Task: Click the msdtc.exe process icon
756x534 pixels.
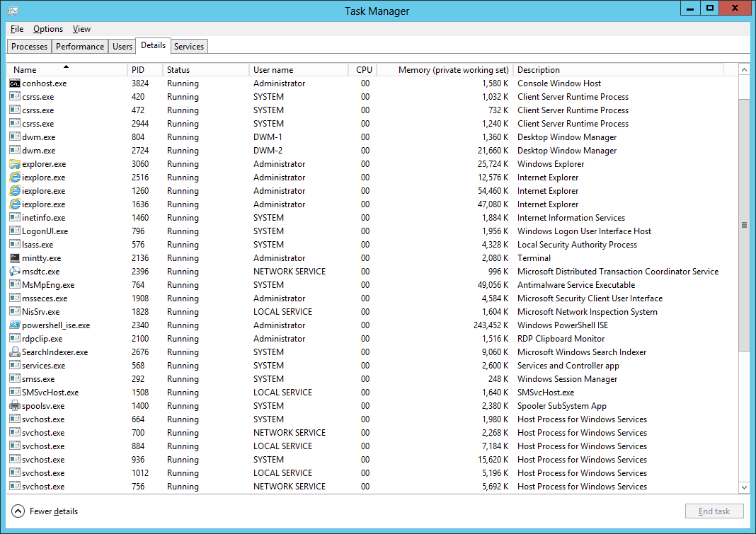Action: click(15, 272)
